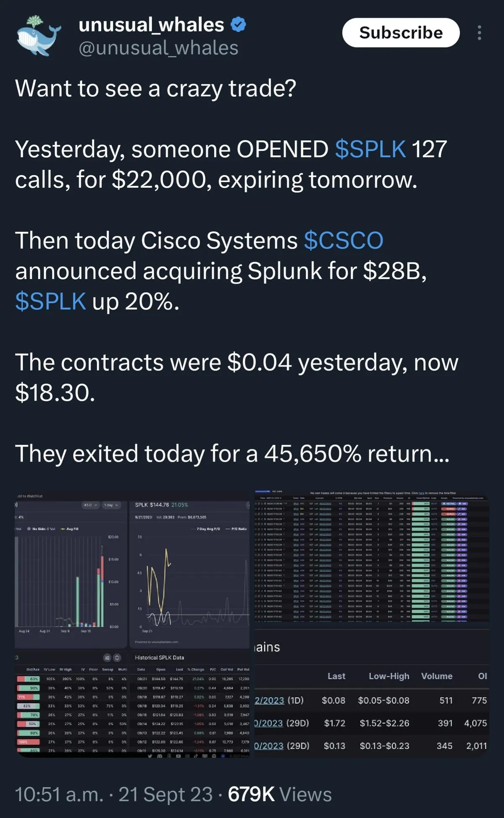Click the blue verified badge icon
504x818 pixels.
(239, 25)
